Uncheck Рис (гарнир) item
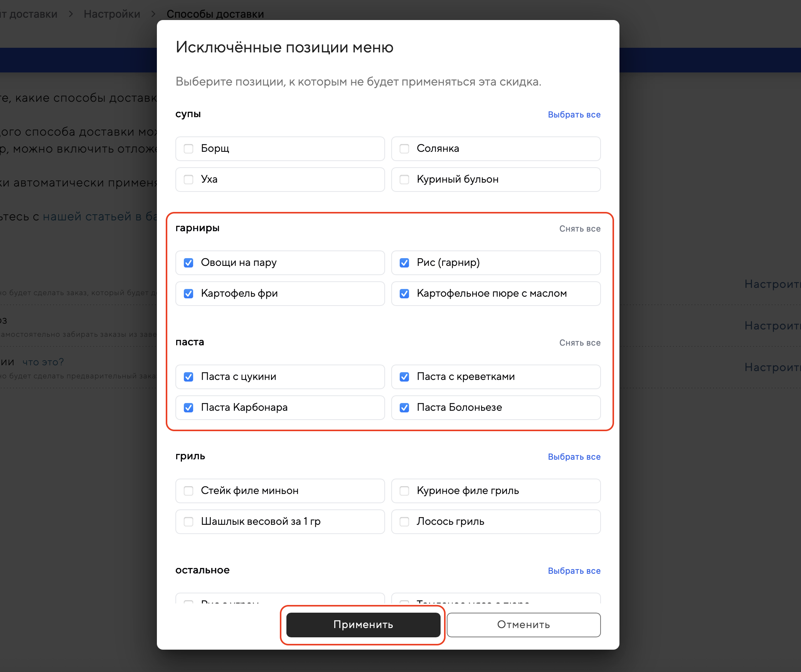Screen dimensions: 801x672 404,263
